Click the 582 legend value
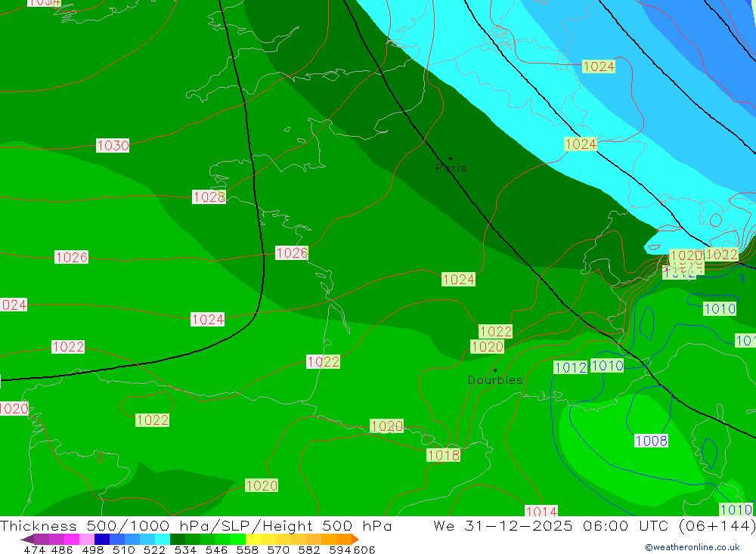Image resolution: width=756 pixels, height=554 pixels. 309,549
